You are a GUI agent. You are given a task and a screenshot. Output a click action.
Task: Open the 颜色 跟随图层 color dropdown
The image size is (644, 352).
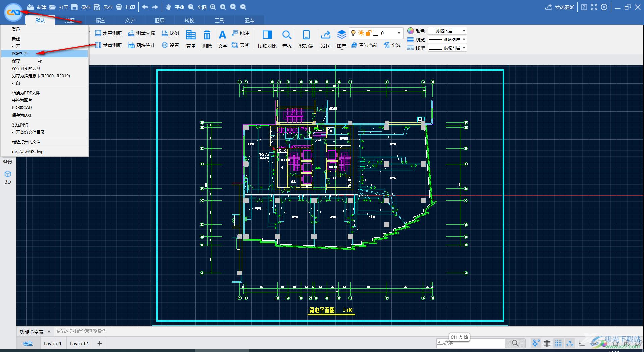tap(447, 31)
